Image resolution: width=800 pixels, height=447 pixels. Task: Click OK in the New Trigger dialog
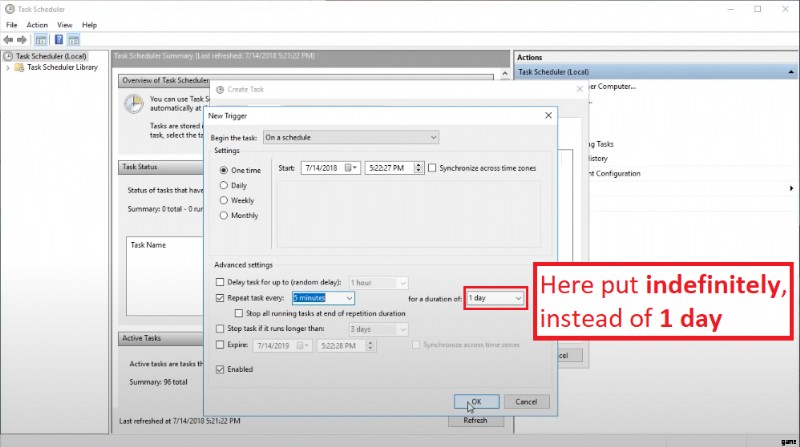tap(476, 401)
